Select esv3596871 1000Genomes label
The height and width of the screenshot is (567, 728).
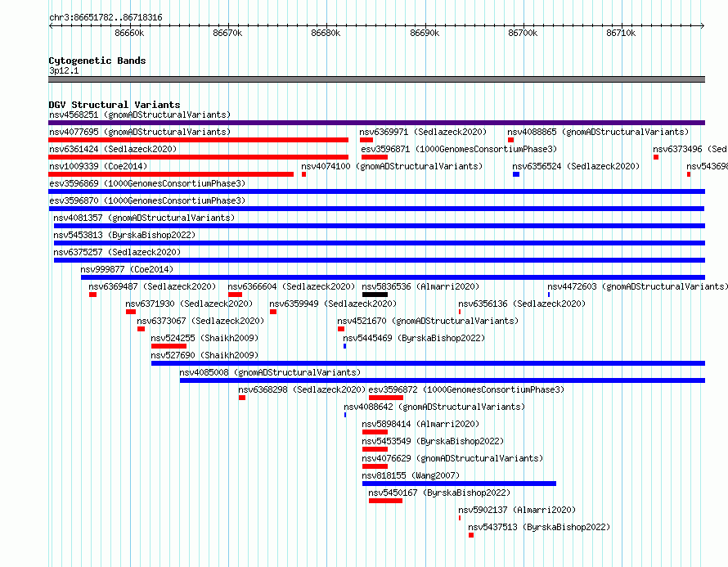459,149
